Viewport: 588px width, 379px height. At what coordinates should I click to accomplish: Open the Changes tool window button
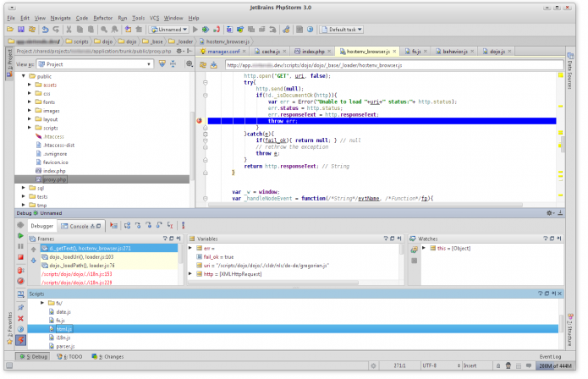[107, 356]
